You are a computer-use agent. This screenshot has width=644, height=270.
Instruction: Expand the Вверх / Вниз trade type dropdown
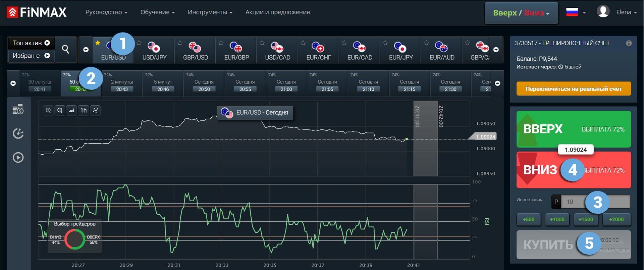(521, 13)
